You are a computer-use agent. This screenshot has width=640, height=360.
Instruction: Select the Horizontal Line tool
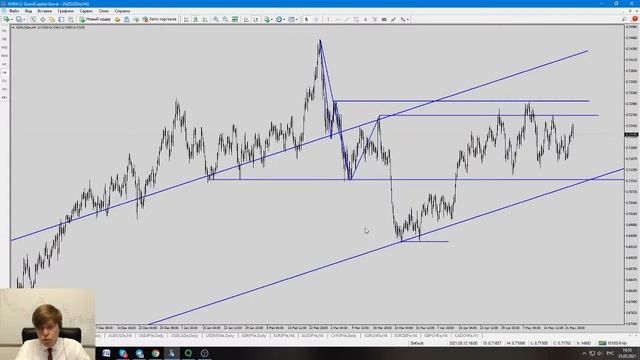(x=338, y=19)
